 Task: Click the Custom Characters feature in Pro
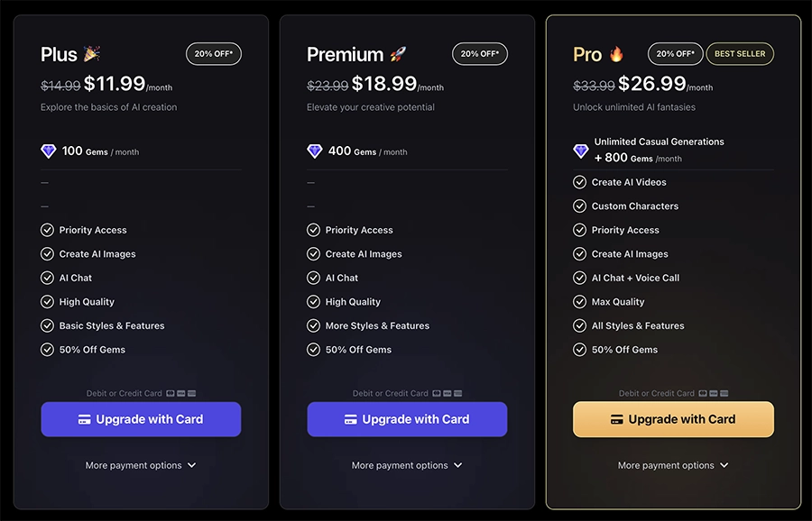coord(634,206)
